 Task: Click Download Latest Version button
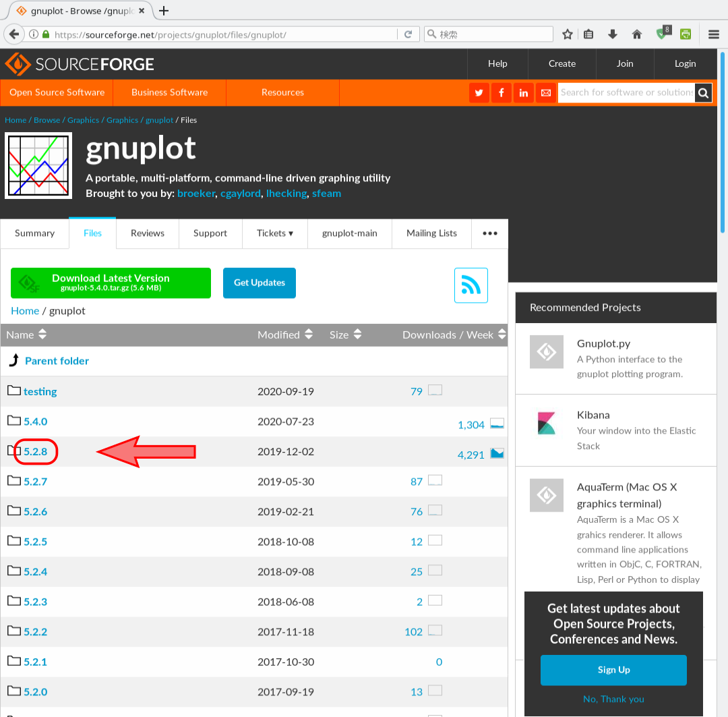[x=111, y=283]
